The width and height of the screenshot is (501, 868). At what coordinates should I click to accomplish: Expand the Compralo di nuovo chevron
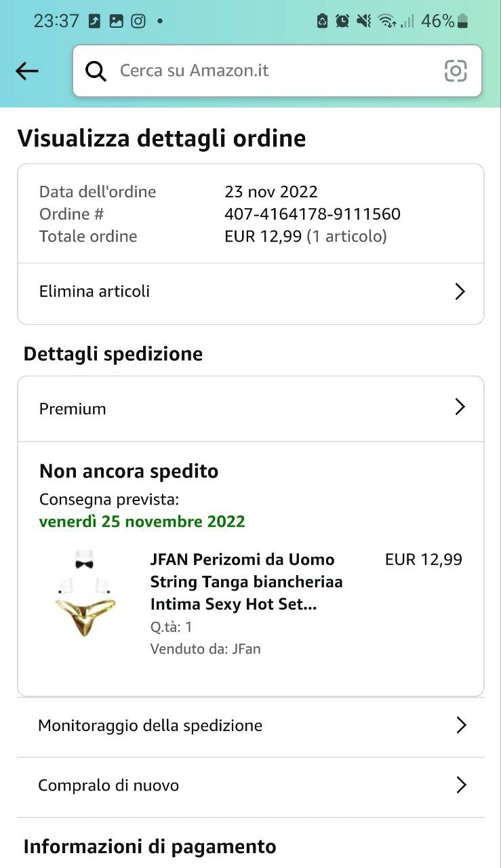click(x=461, y=785)
